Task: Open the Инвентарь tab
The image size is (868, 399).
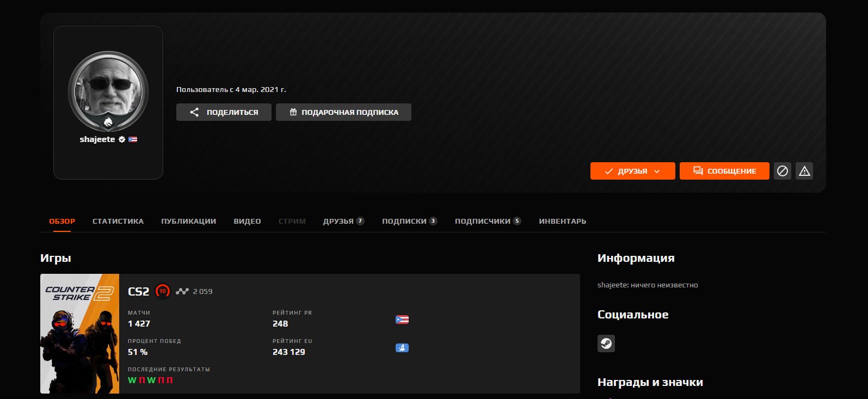Action: [563, 221]
